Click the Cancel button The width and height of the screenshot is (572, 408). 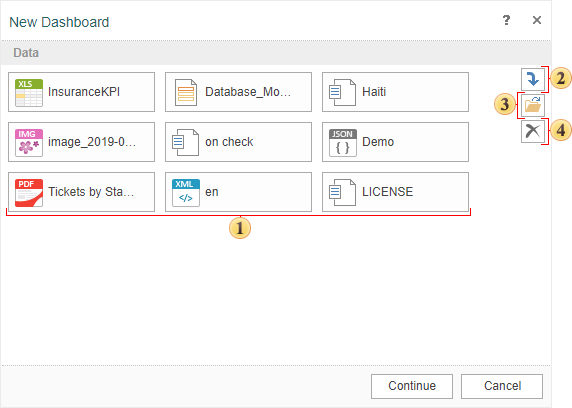pyautogui.click(x=502, y=386)
